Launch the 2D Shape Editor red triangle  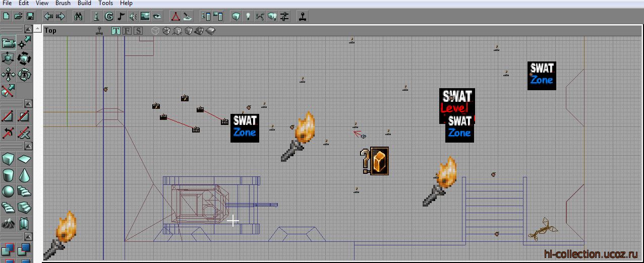(175, 17)
